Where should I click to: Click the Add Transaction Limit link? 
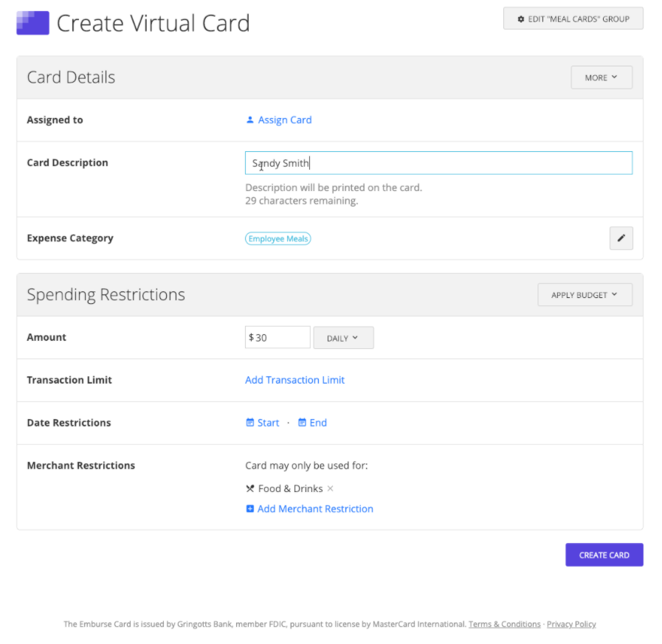point(294,379)
